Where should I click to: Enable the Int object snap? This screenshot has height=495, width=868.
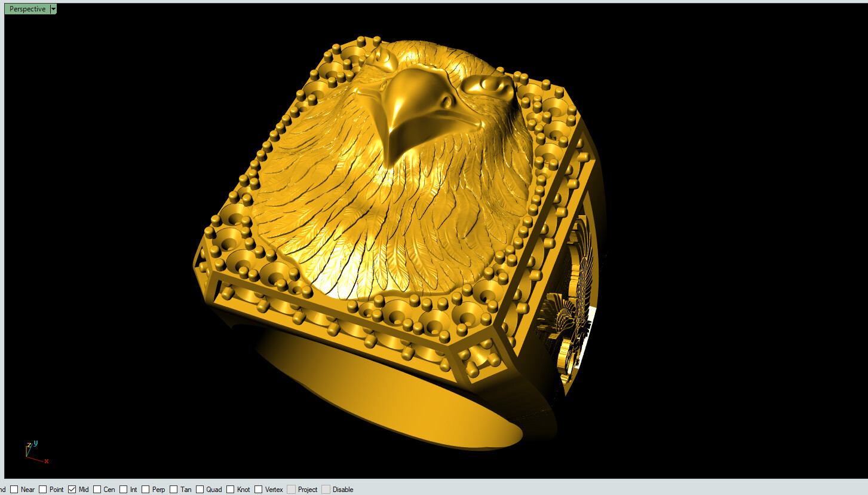pyautogui.click(x=124, y=489)
